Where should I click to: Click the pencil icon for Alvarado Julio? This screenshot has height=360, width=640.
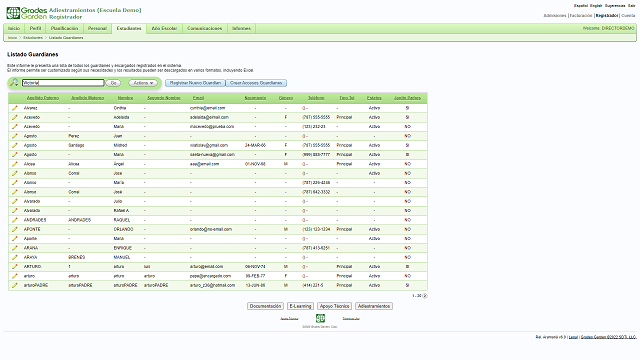point(15,201)
